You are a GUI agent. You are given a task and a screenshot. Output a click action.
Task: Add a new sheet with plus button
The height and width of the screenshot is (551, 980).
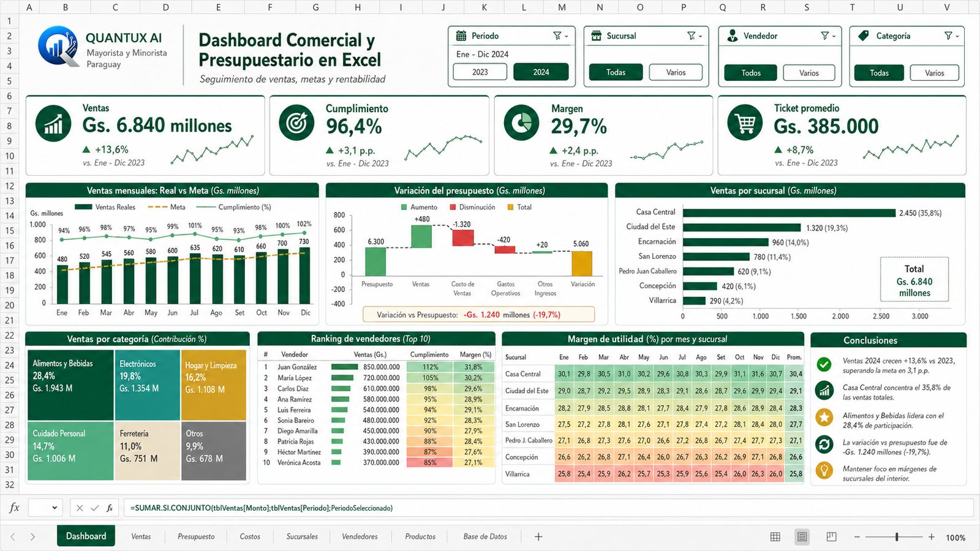(538, 536)
